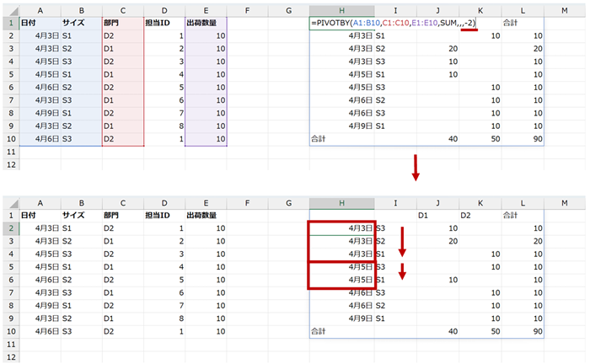Screen dimensions: 590x364
Task: Select highlighted column H header in lower sheet
Action: (341, 203)
